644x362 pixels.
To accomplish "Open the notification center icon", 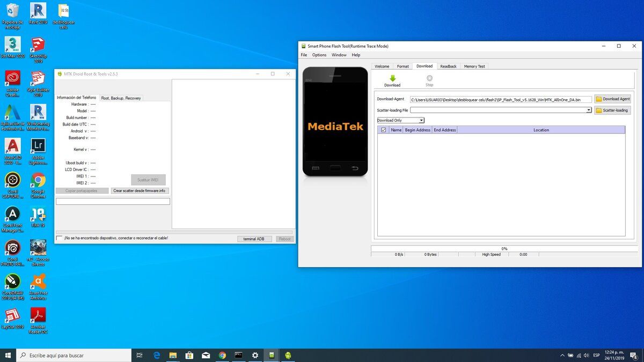I will [634, 355].
